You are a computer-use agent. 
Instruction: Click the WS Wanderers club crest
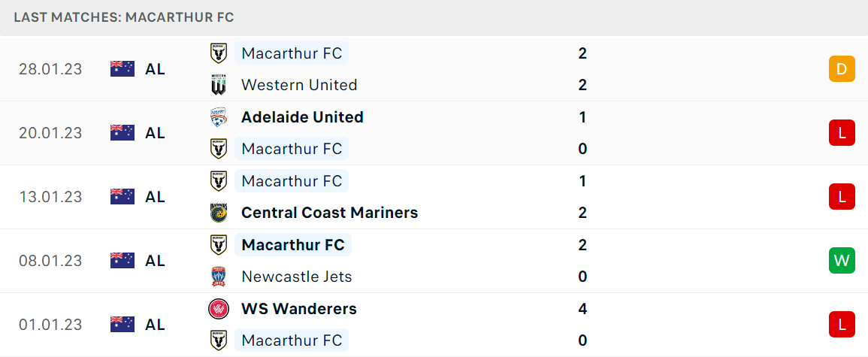pyautogui.click(x=219, y=309)
